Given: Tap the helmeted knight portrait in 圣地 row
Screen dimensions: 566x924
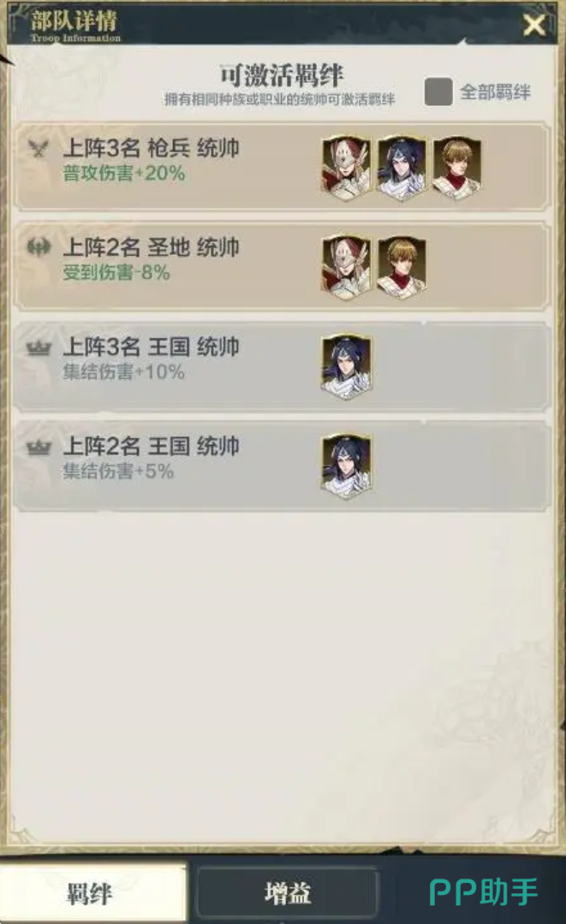Looking at the screenshot, I should pos(346,268).
